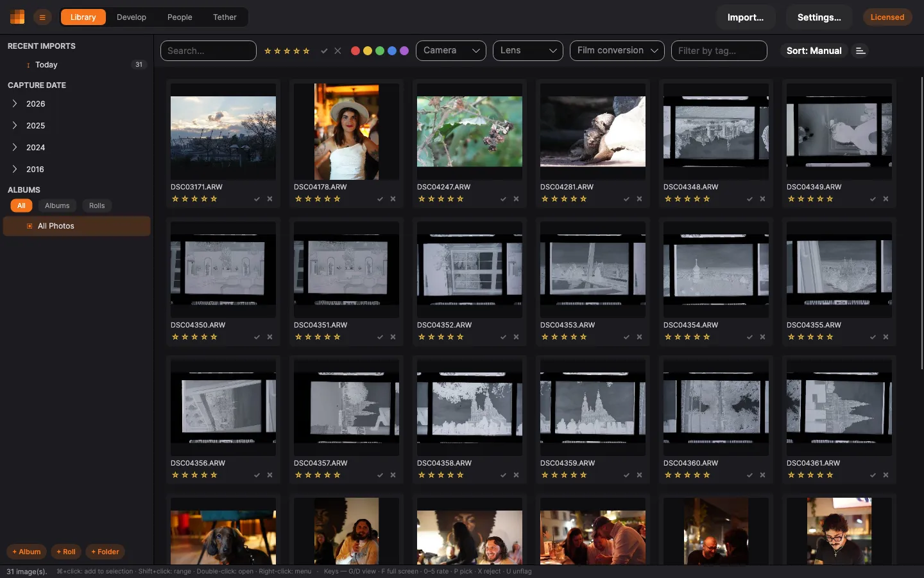Filter by picked checkmark icon
Image resolution: width=924 pixels, height=578 pixels.
point(324,51)
